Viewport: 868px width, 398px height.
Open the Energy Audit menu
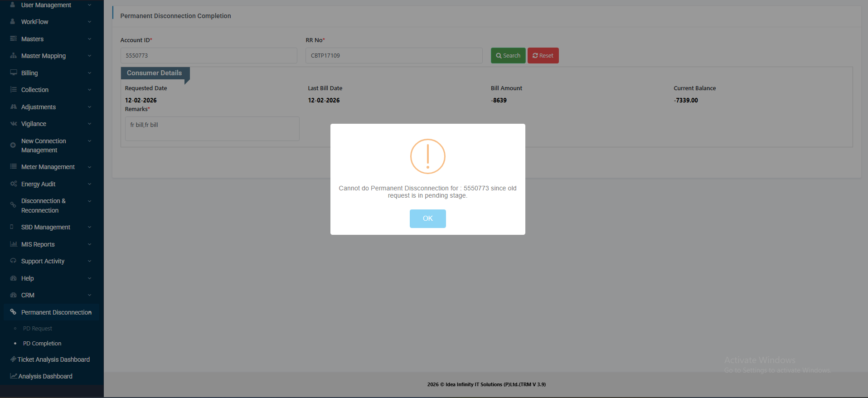pos(51,184)
